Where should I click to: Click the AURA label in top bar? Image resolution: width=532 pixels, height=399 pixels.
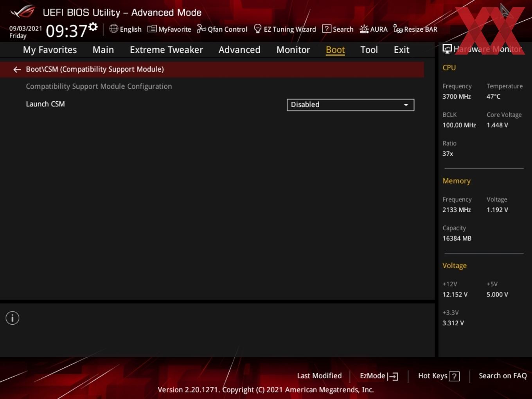(379, 29)
